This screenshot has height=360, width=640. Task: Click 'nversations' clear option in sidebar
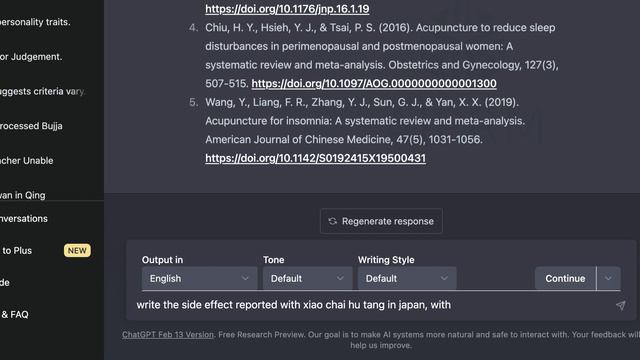pos(24,219)
